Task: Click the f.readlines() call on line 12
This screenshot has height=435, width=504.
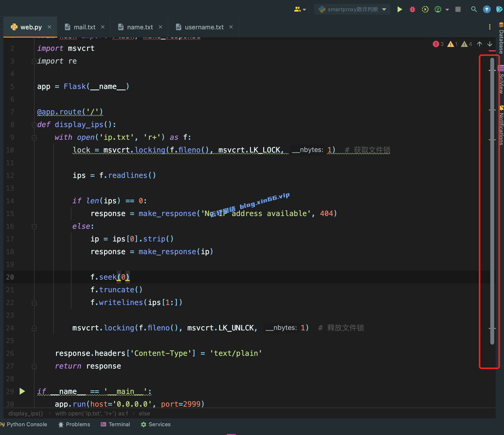Action: [x=127, y=175]
